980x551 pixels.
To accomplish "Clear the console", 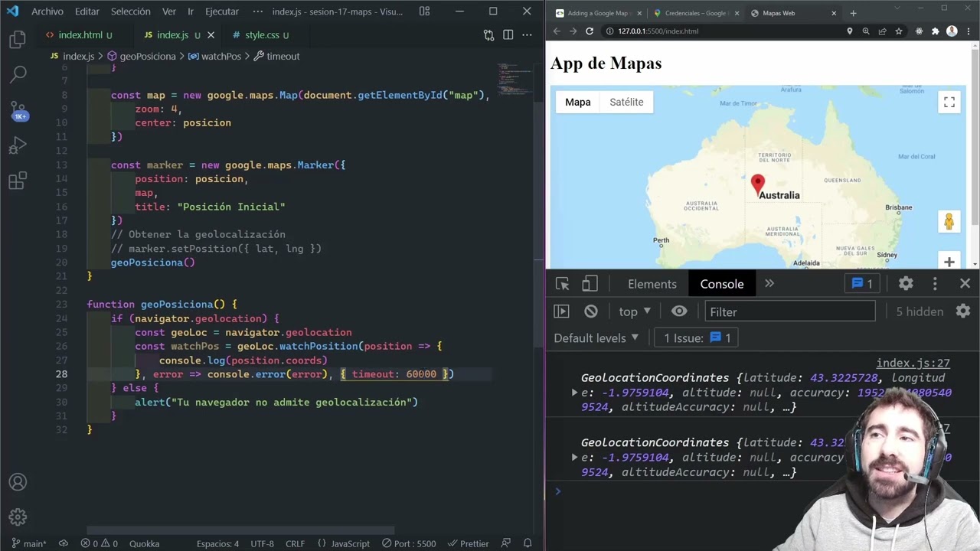I will (590, 311).
